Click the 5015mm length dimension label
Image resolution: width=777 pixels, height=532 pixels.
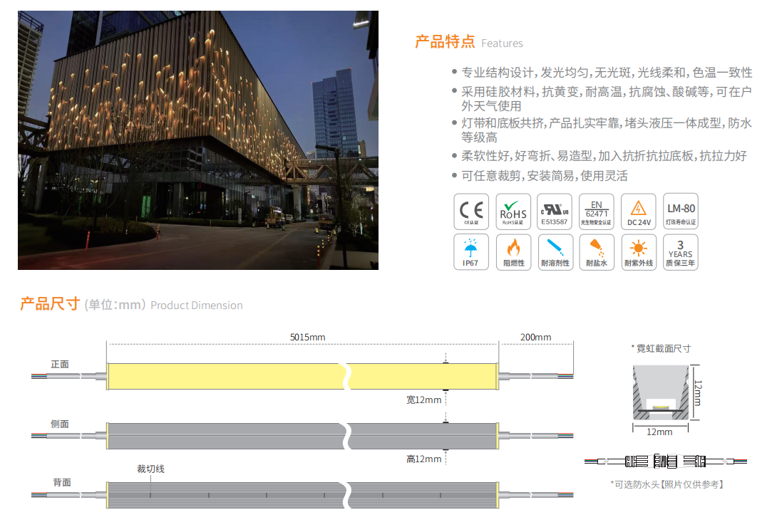point(307,337)
